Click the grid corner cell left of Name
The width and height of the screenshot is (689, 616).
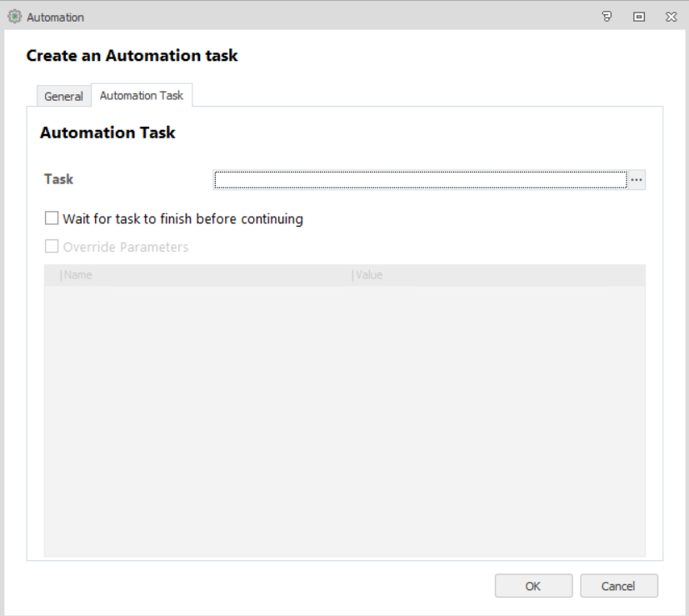pos(51,275)
